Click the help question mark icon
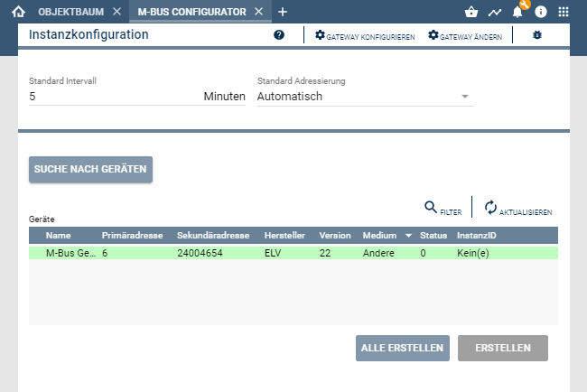The width and height of the screenshot is (587, 392). click(x=279, y=35)
